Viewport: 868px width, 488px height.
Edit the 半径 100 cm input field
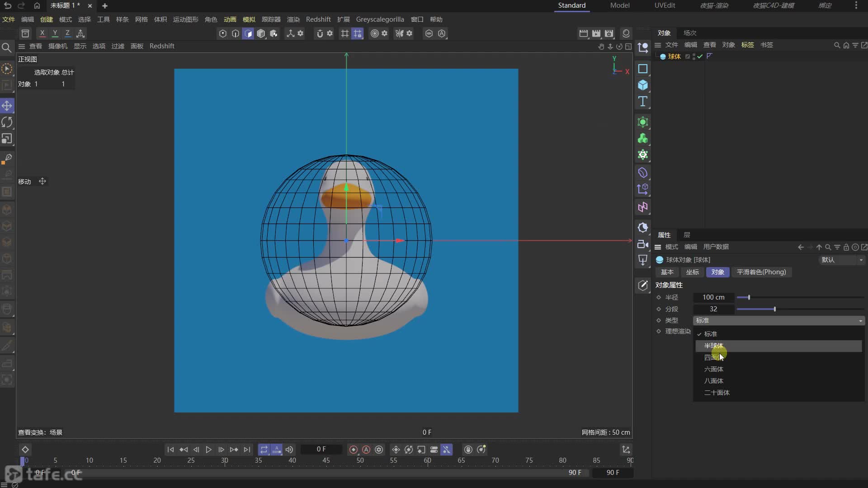(x=713, y=297)
